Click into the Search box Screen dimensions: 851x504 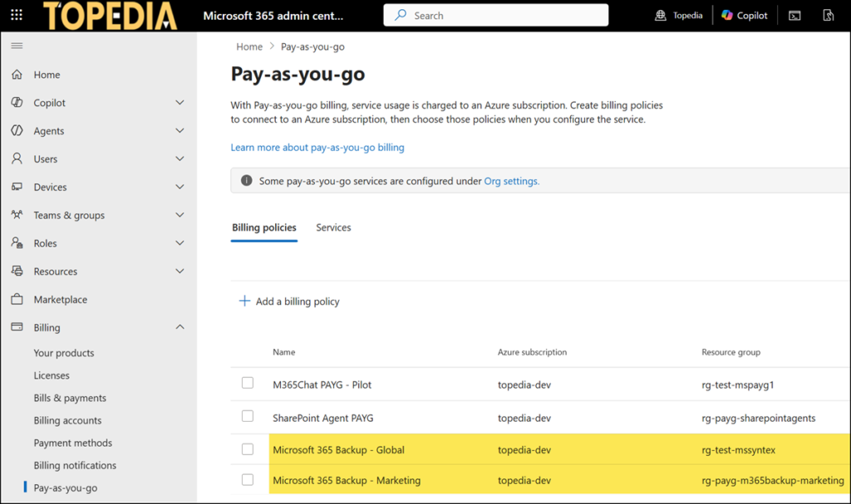click(495, 15)
